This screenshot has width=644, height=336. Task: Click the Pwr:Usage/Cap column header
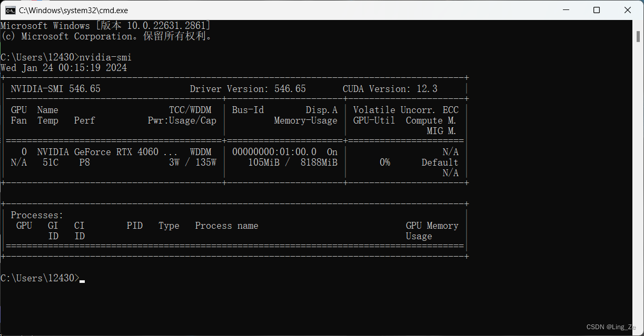coord(182,120)
